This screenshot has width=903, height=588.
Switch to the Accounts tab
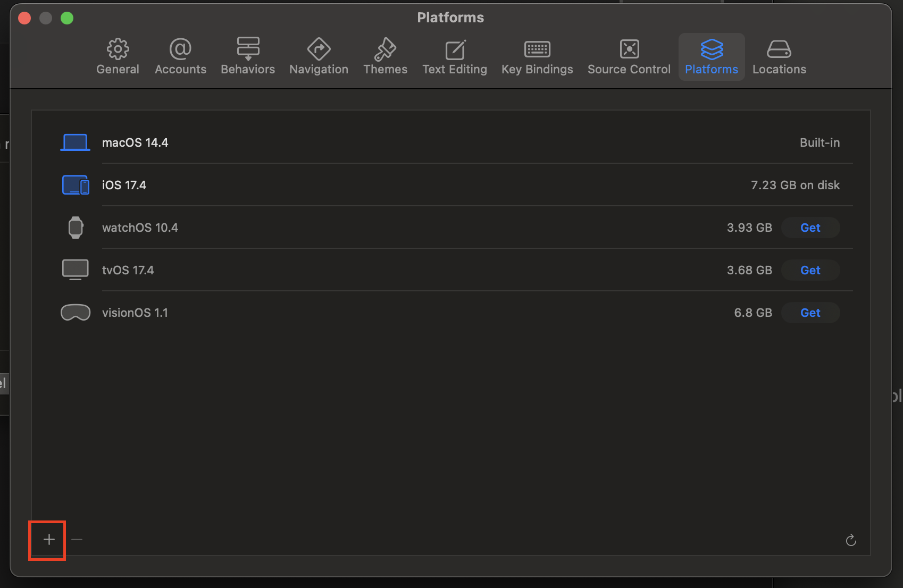tap(180, 57)
